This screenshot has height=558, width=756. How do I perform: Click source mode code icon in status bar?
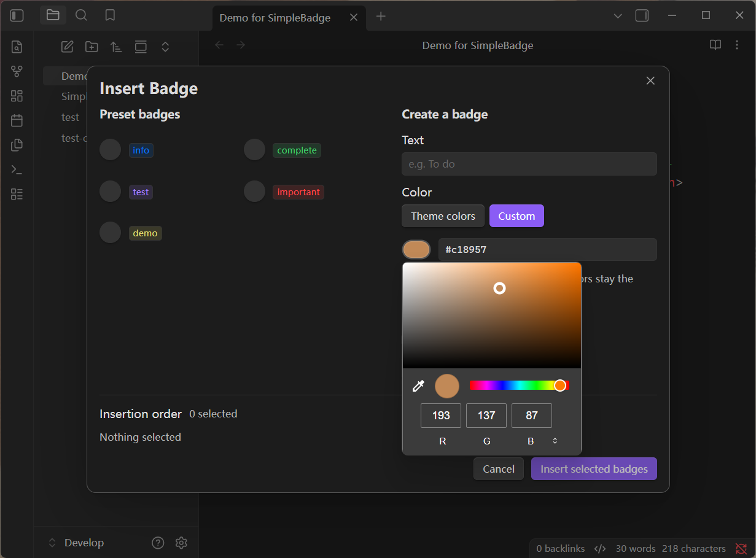[x=601, y=548]
